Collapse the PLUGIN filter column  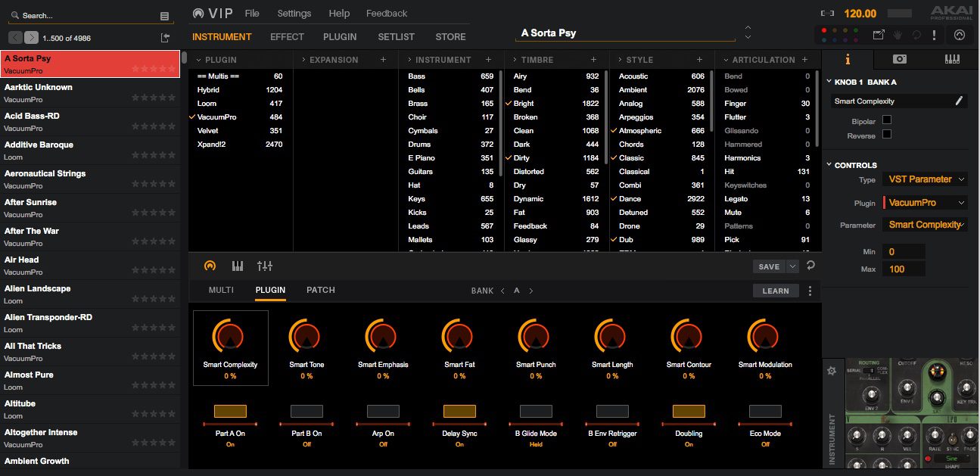pos(198,59)
